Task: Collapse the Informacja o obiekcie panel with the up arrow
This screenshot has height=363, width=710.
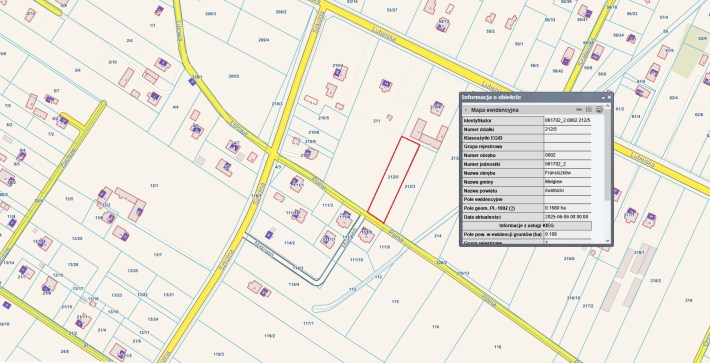Action: click(603, 98)
